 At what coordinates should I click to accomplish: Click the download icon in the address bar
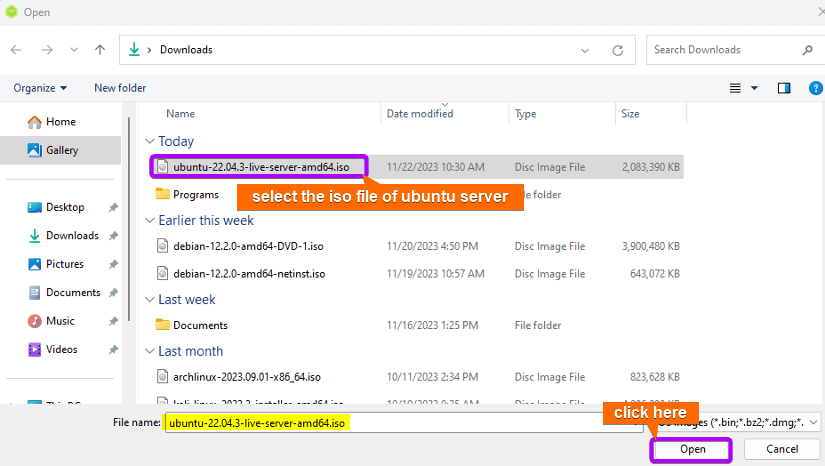click(x=134, y=50)
